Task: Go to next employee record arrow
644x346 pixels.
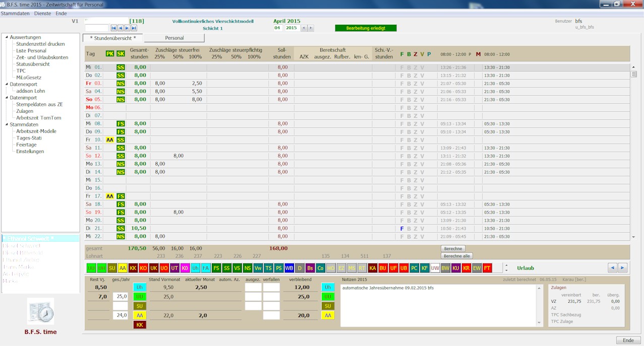Action: (127, 28)
